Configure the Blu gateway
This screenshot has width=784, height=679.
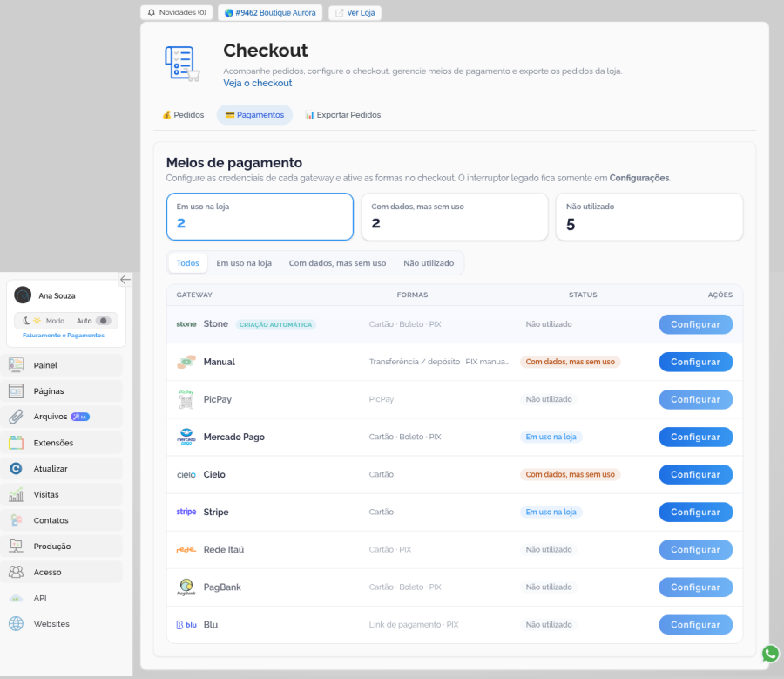[695, 624]
